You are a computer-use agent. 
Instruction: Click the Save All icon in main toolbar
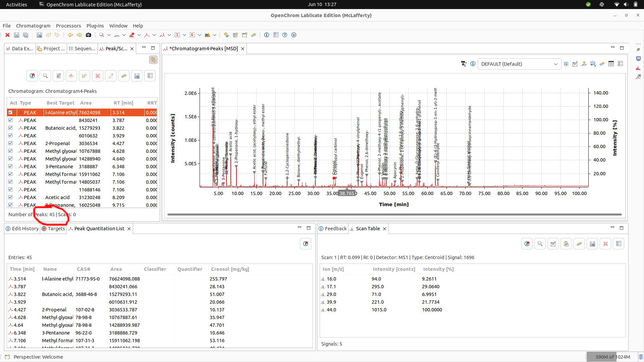pos(25,35)
